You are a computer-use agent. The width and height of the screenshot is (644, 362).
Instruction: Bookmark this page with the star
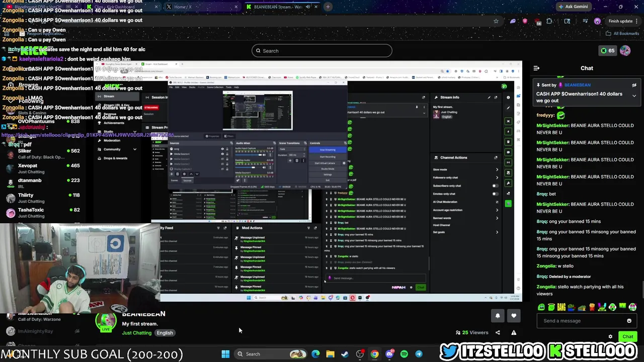tap(496, 21)
